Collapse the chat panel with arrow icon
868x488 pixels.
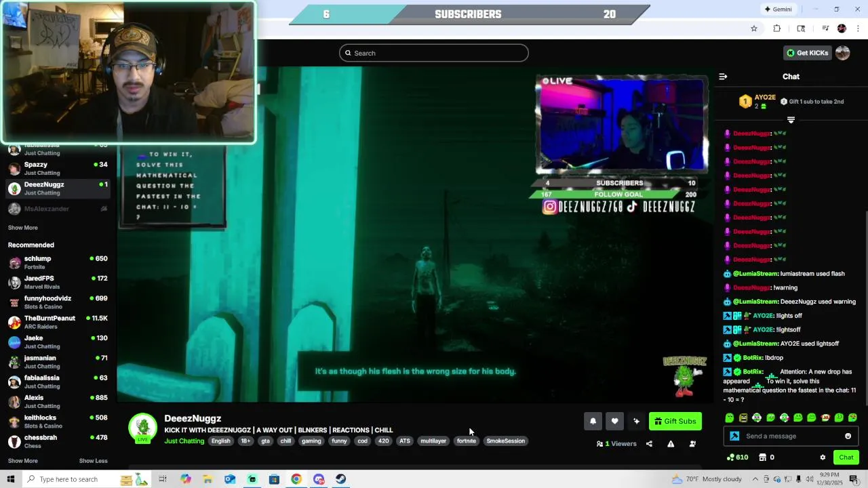[723, 77]
